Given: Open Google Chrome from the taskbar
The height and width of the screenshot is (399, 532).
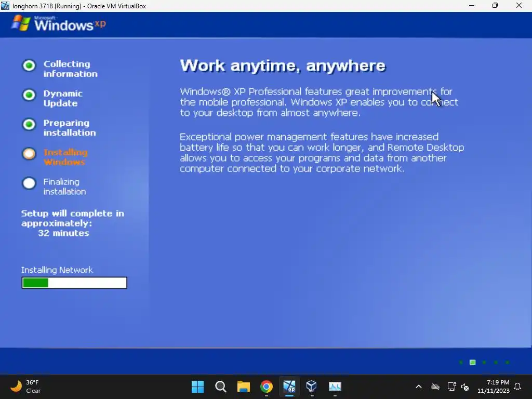Looking at the screenshot, I should pyautogui.click(x=267, y=387).
